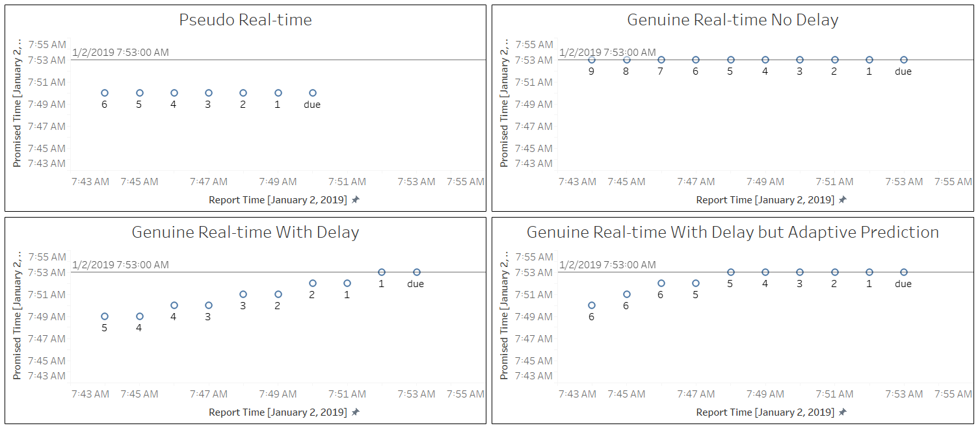Select the "due" point in Adaptive Prediction chart
The width and height of the screenshot is (980, 430).
[x=904, y=272]
